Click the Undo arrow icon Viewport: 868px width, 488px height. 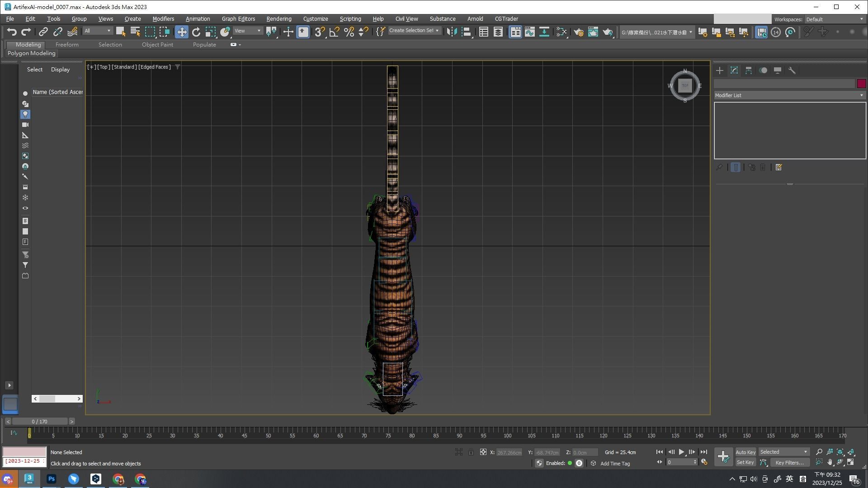(x=12, y=32)
